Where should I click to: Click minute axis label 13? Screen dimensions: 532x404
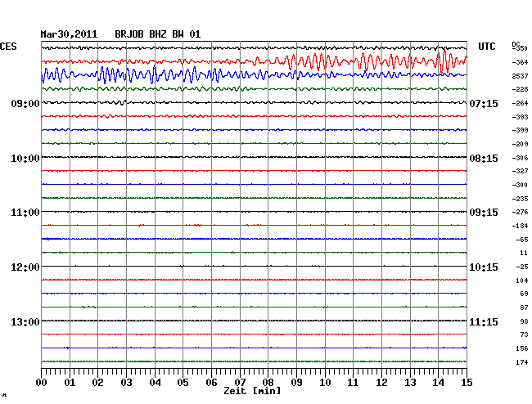tap(410, 383)
